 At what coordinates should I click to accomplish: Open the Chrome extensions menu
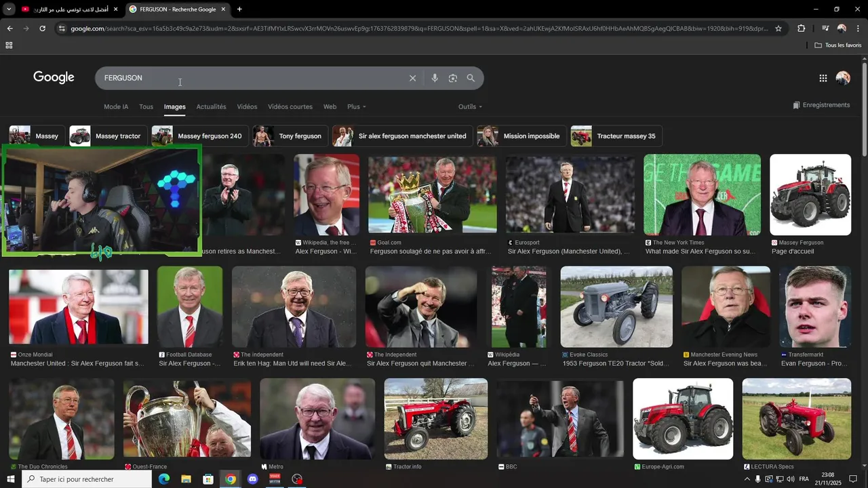point(801,28)
